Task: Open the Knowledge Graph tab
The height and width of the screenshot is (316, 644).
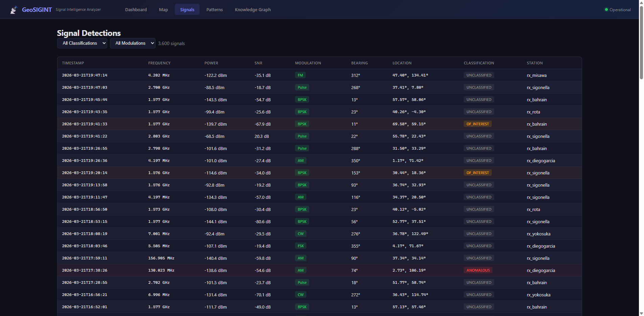Action: pos(253,10)
